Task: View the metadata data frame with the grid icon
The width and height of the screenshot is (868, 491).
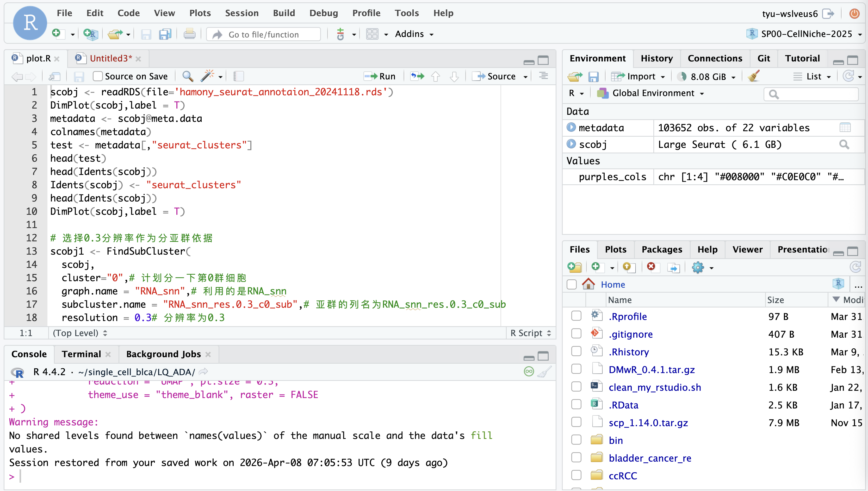Action: click(x=845, y=128)
